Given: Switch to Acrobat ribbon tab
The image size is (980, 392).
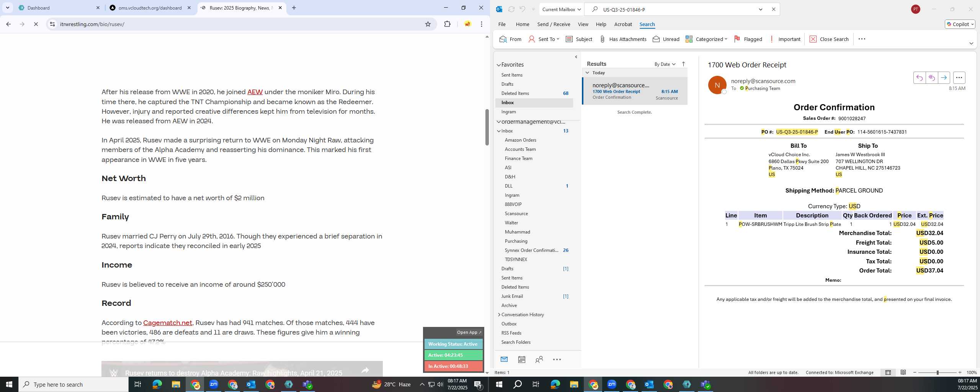Looking at the screenshot, I should tap(623, 24).
